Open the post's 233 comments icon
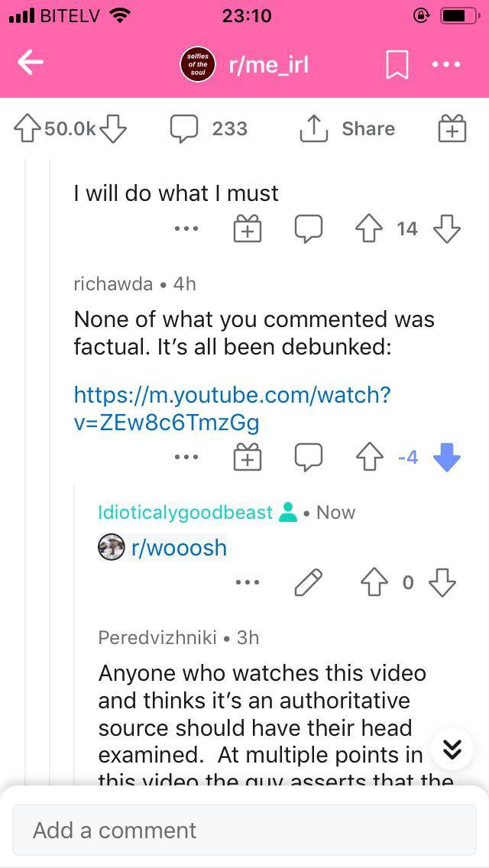Image resolution: width=489 pixels, height=868 pixels. [183, 128]
